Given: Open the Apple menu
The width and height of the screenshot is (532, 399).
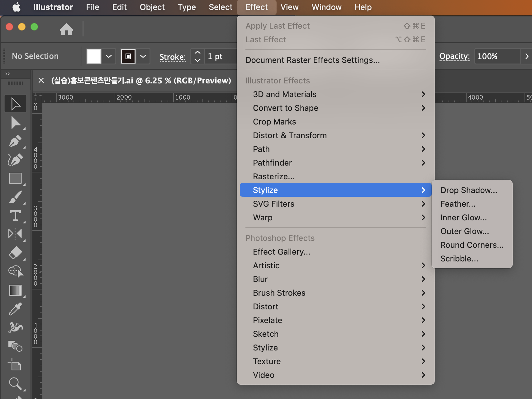Looking at the screenshot, I should pyautogui.click(x=17, y=7).
